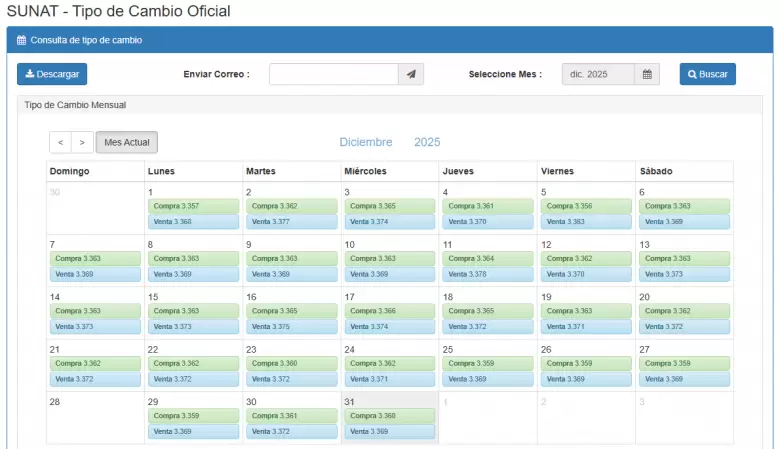
Task: Select Compra 3.357 on Monday December 1
Action: point(194,206)
